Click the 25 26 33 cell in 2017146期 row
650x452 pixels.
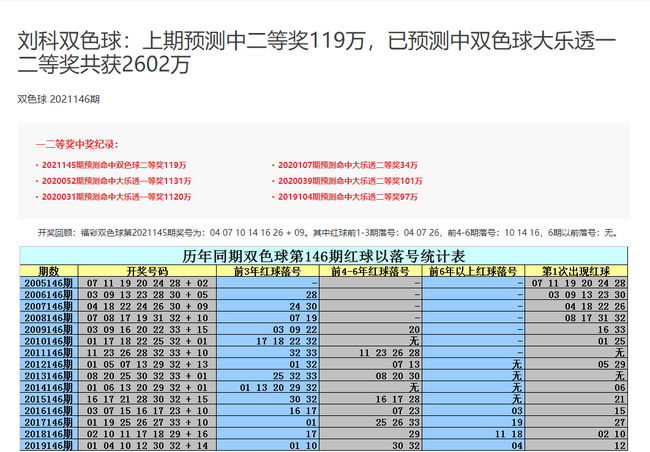pyautogui.click(x=370, y=422)
